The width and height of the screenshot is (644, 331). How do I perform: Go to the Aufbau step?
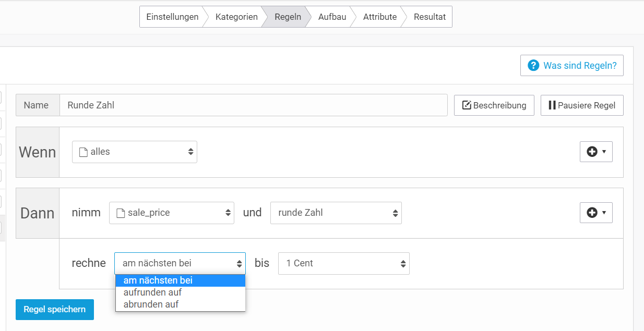tap(332, 17)
